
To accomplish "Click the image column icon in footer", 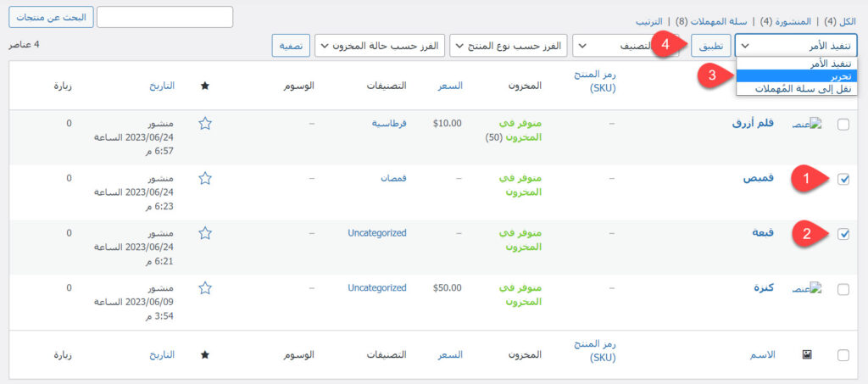I will 806,355.
